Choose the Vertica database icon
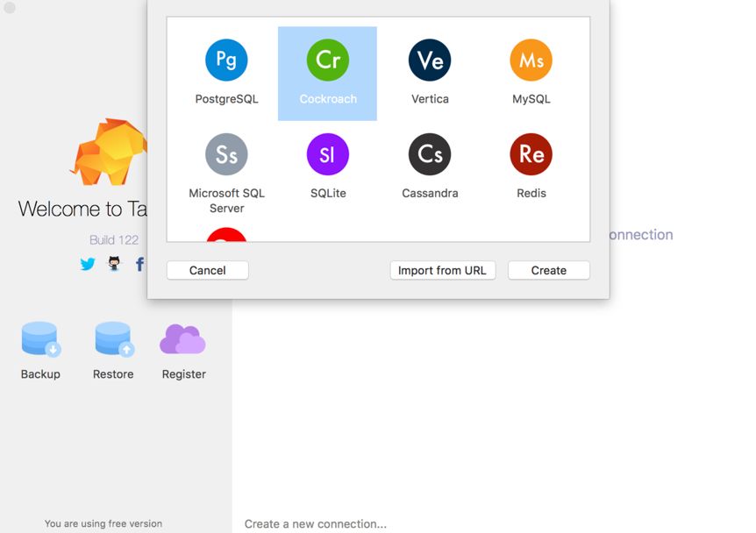Image resolution: width=756 pixels, height=533 pixels. (x=430, y=60)
